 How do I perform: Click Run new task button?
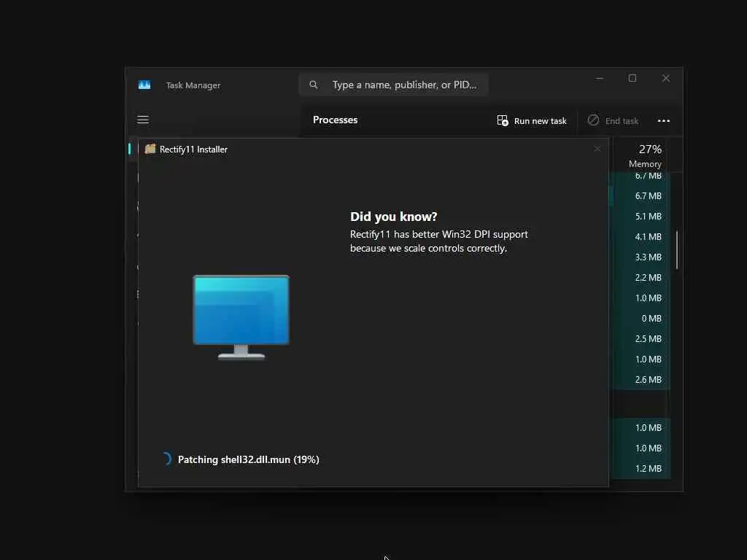[532, 121]
